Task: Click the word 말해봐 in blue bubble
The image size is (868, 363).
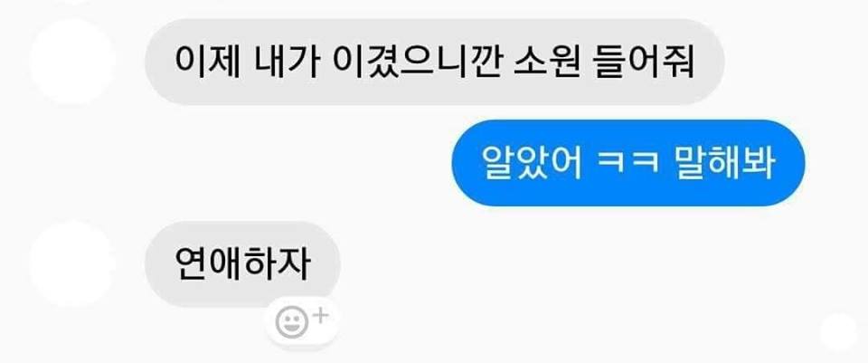Action: point(725,163)
